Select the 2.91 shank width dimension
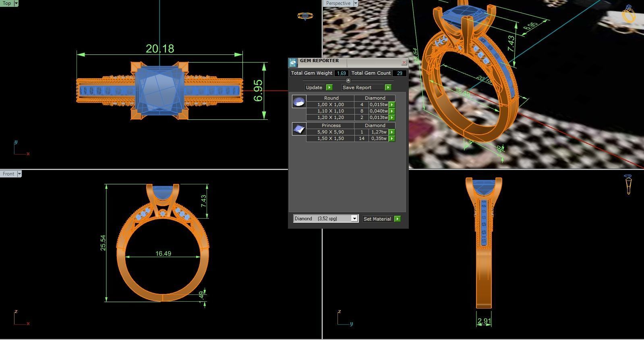Screen dimensions: 644x340 coord(484,321)
